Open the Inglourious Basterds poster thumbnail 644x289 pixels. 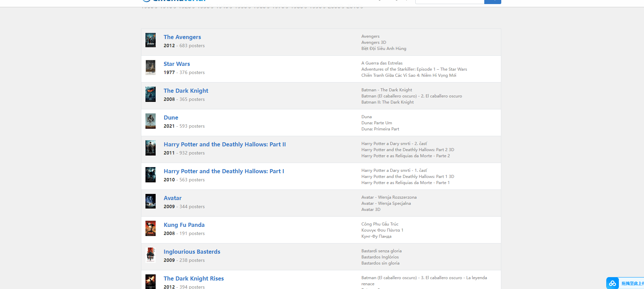151,255
